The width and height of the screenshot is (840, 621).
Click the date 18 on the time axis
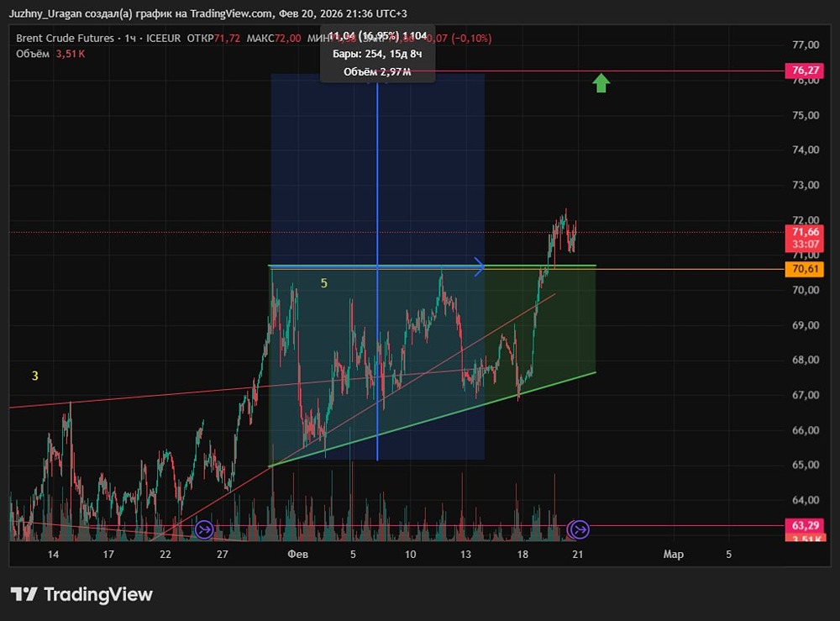522,554
